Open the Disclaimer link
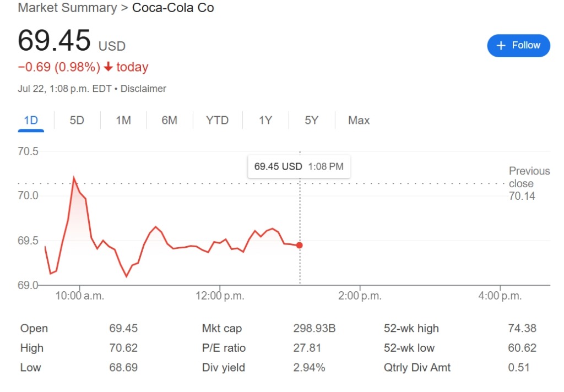 143,89
